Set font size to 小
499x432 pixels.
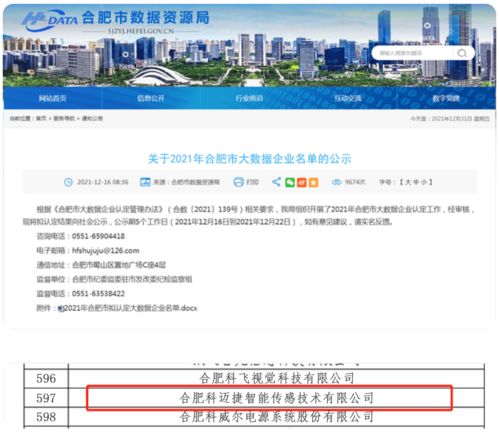[x=424, y=182]
